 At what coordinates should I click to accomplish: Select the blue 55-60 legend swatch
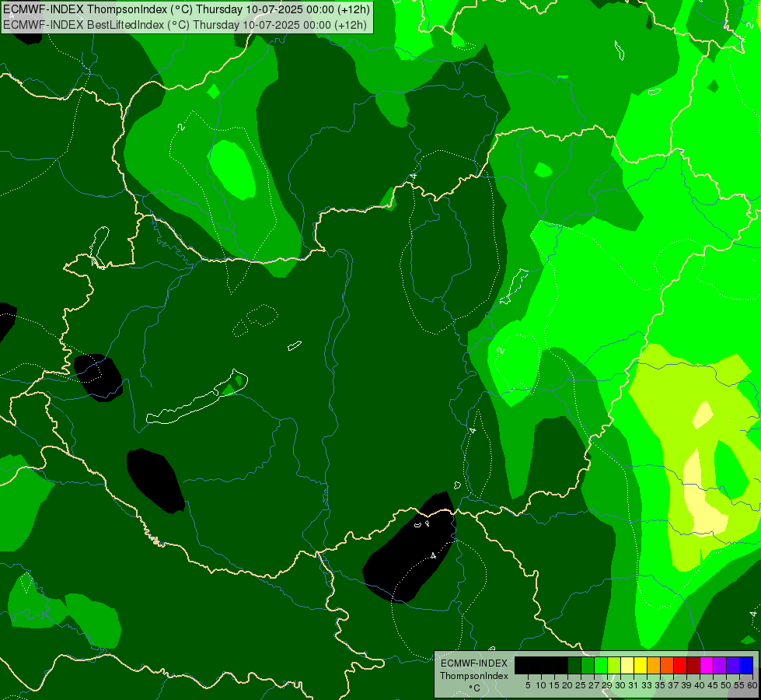[x=746, y=665]
